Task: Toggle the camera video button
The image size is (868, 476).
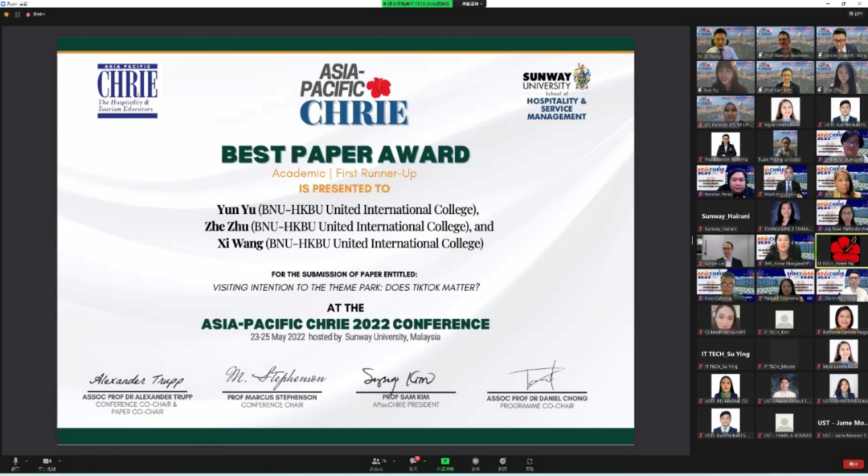Action: click(x=47, y=462)
